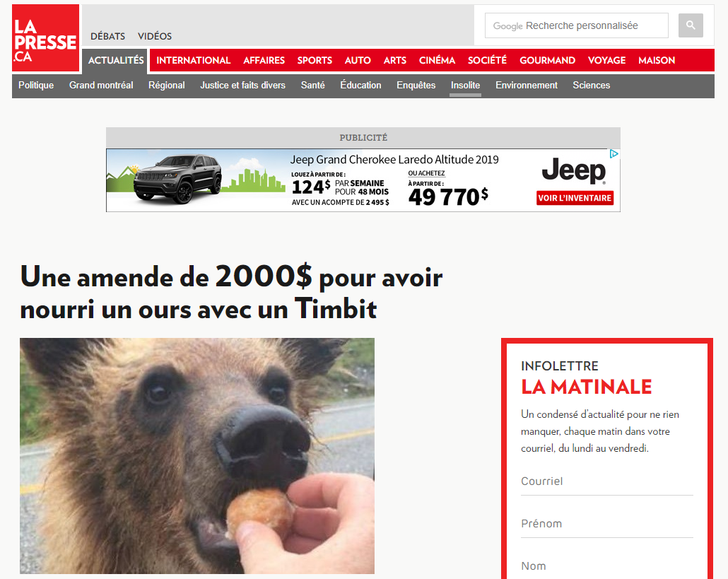Focus the Google custom search field
This screenshot has width=728, height=579.
click(x=576, y=25)
